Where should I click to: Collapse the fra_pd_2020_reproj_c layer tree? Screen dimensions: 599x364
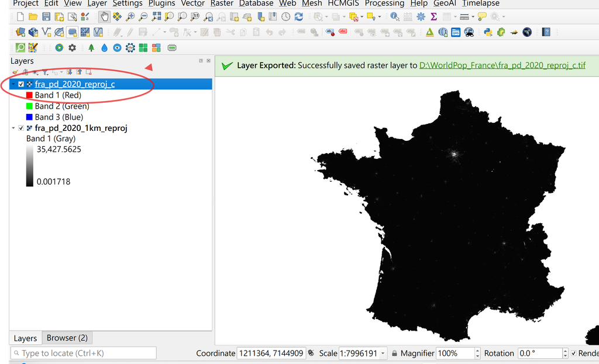tap(13, 84)
